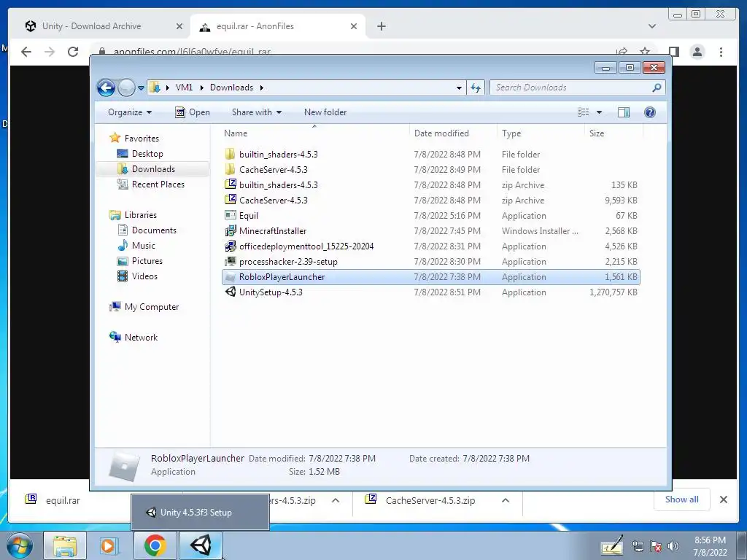Select builtin_shaders-4.5.3 folder icon
This screenshot has width=747, height=560.
(230, 154)
